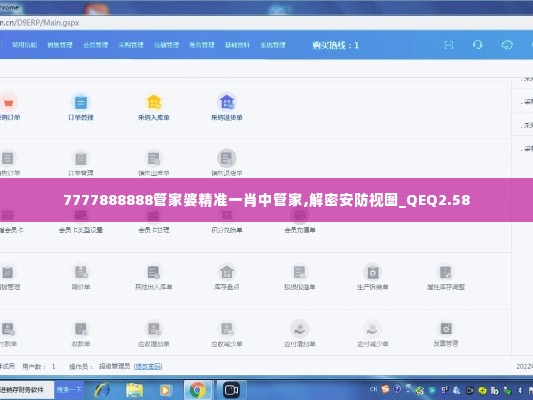Image resolution: width=533 pixels, height=400 pixels.
Task: Click the blue 订单管理 clipboard icon
Action: pos(81,102)
